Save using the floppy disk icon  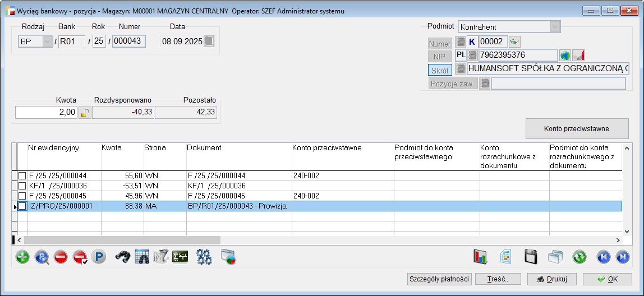coord(531,257)
